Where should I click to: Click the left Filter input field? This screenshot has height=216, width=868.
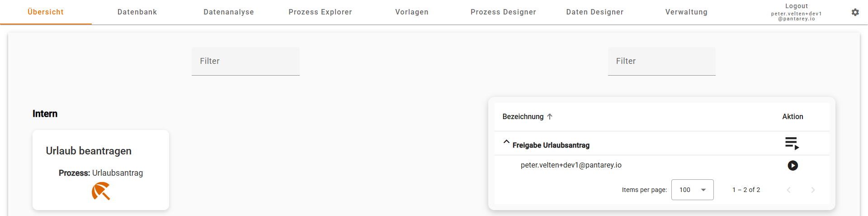point(245,62)
